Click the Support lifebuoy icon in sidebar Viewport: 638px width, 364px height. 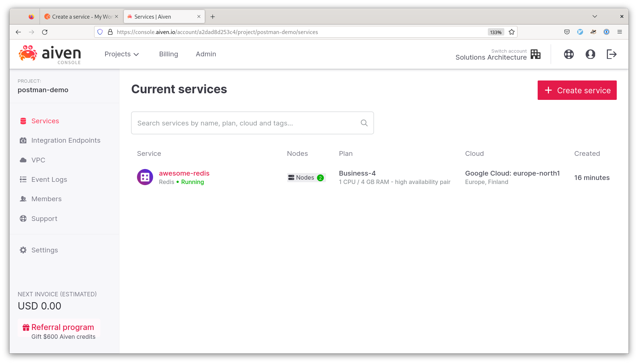coord(23,218)
